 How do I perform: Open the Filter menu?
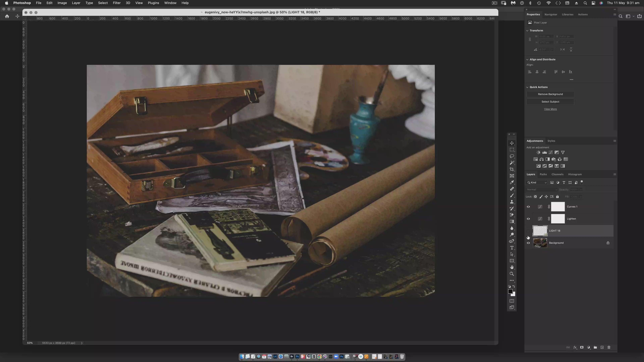tap(117, 3)
